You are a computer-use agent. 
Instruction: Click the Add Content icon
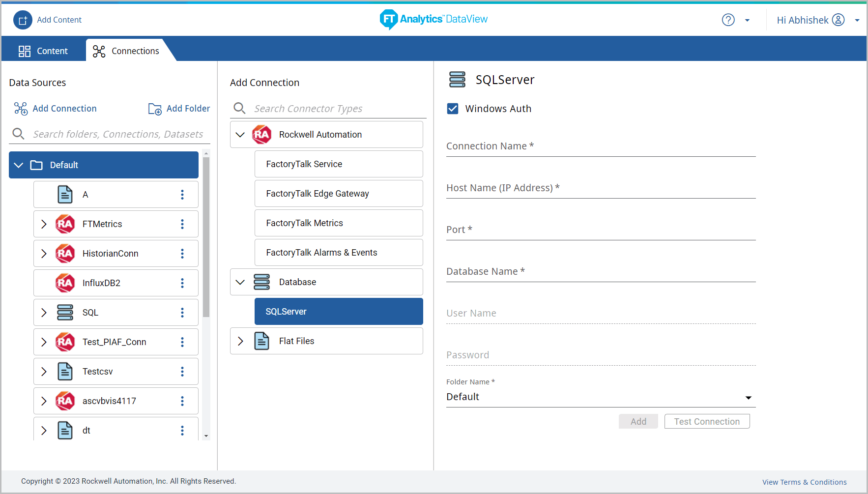click(23, 20)
